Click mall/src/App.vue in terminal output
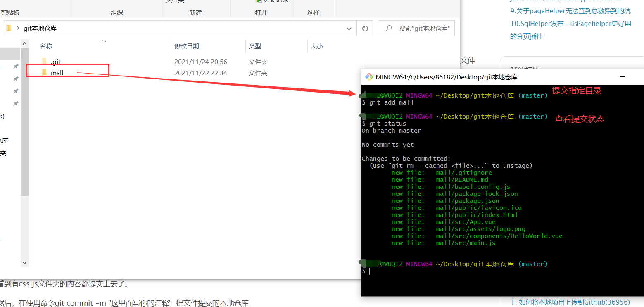Viewport: 644px width, 307px height. pos(466,222)
